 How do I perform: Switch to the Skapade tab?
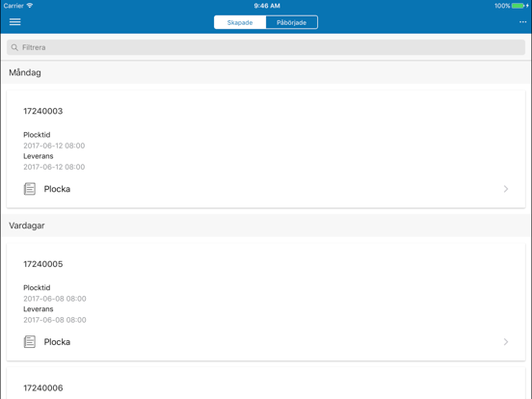[240, 22]
